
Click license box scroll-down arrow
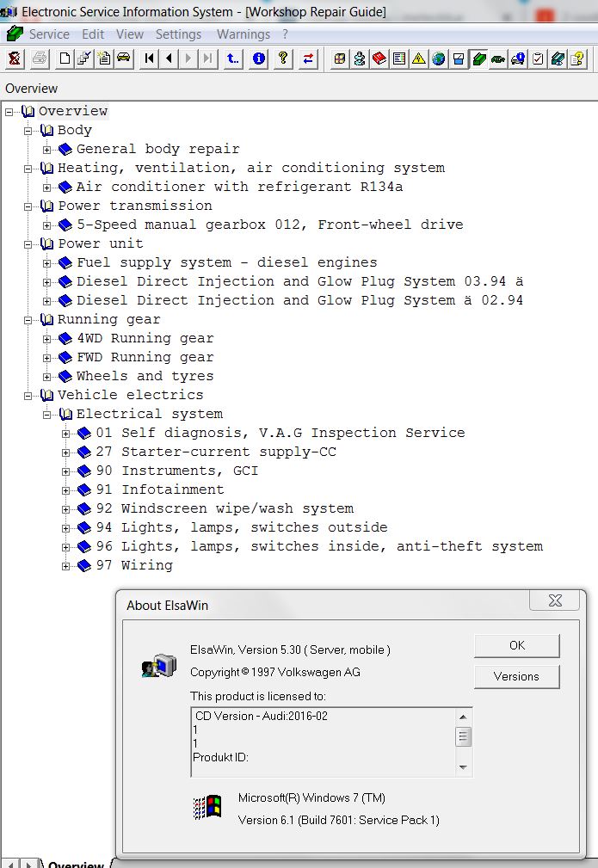pos(464,767)
